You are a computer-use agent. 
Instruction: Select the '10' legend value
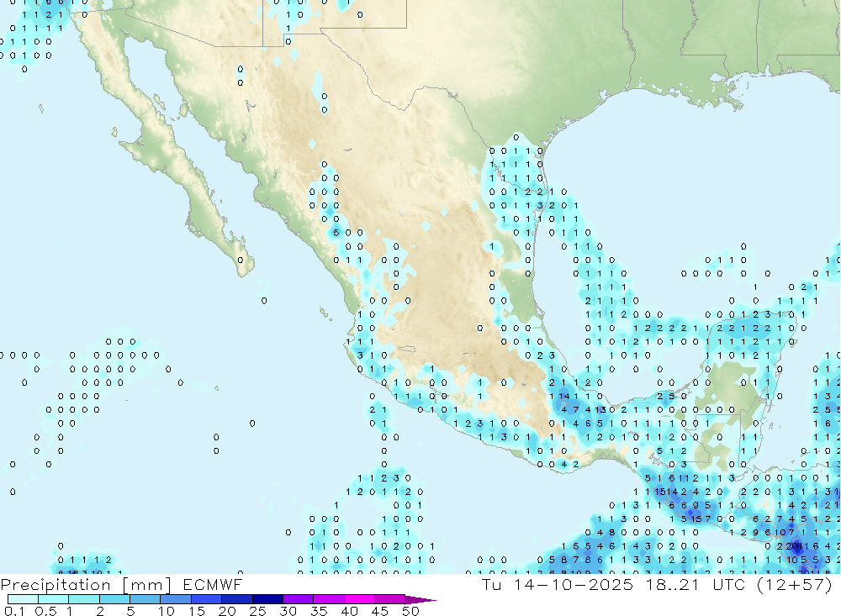coord(167,611)
